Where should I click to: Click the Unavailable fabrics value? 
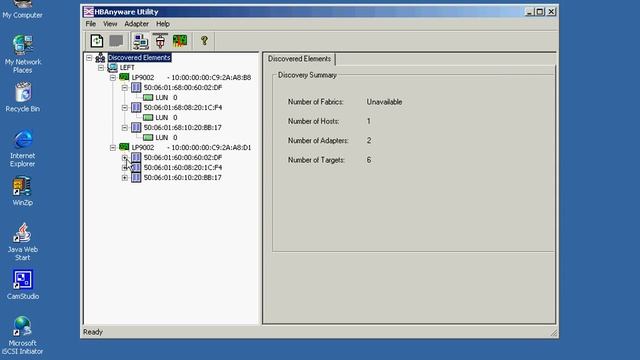tap(384, 102)
